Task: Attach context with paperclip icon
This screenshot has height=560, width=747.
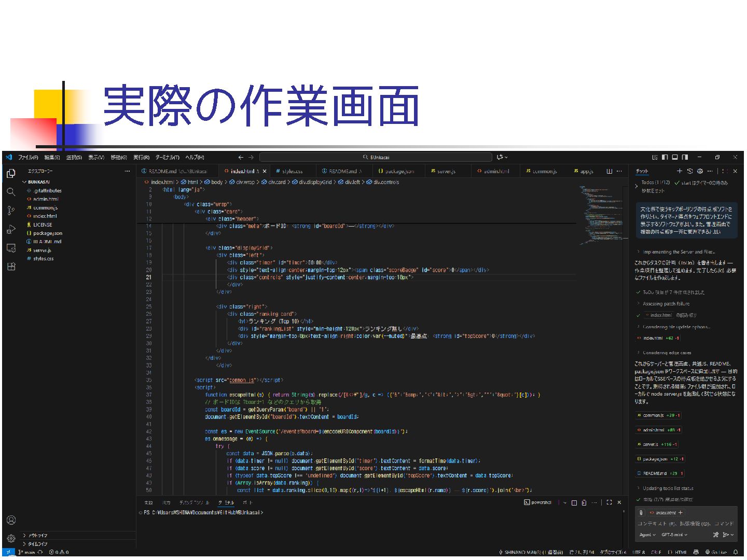Action: click(x=641, y=513)
